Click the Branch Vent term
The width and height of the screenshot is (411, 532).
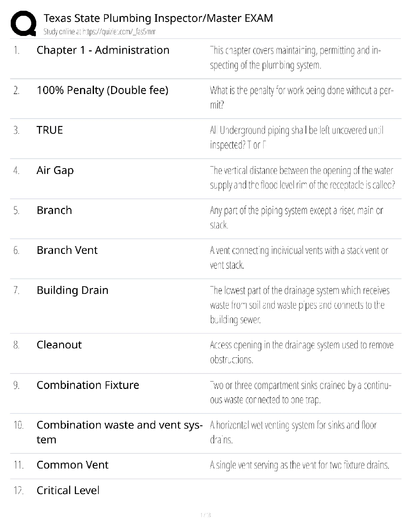(67, 250)
